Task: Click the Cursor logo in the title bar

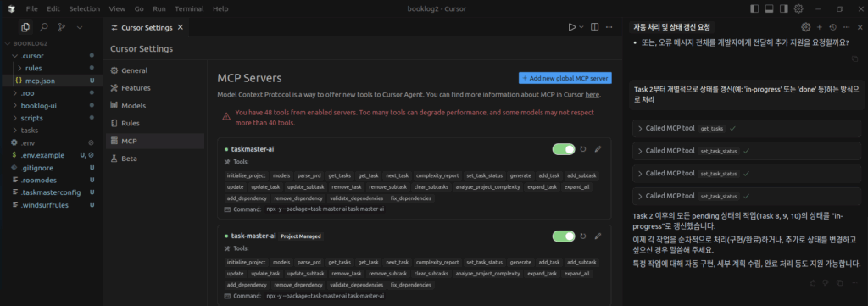Action: point(12,8)
